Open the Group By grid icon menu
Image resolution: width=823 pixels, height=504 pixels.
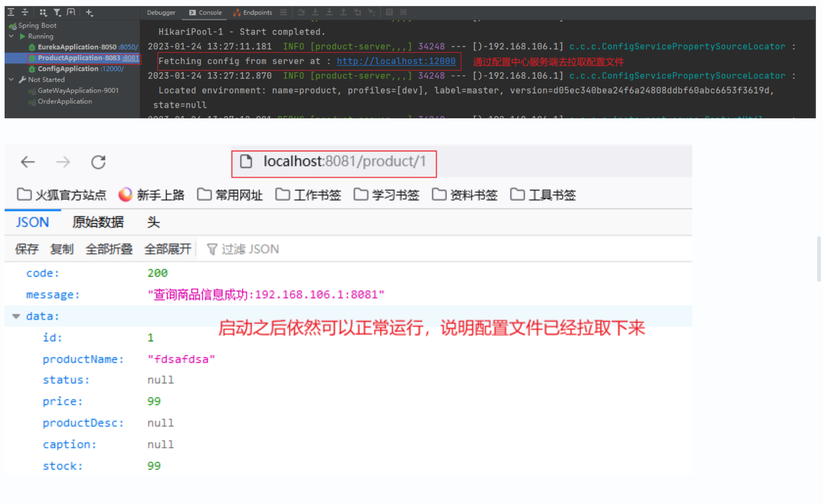pos(43,12)
